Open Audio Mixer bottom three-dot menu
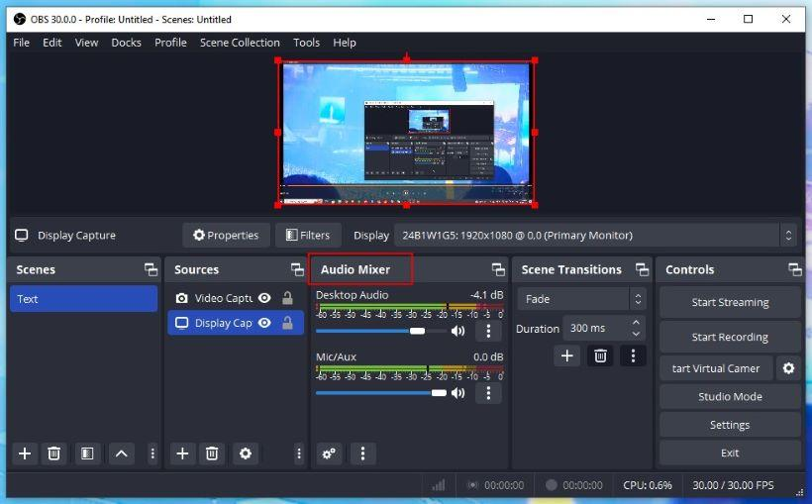The image size is (812, 504). point(362,454)
